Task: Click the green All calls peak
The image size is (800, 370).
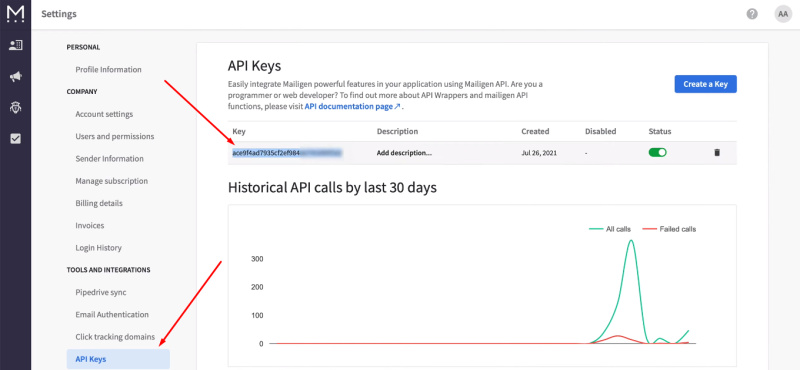Action: (x=632, y=240)
